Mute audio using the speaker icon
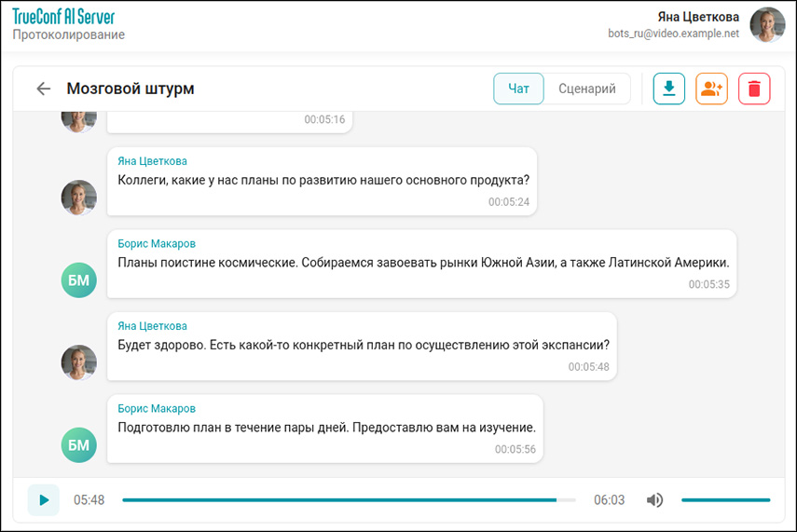Viewport: 797px width, 532px height. (655, 500)
